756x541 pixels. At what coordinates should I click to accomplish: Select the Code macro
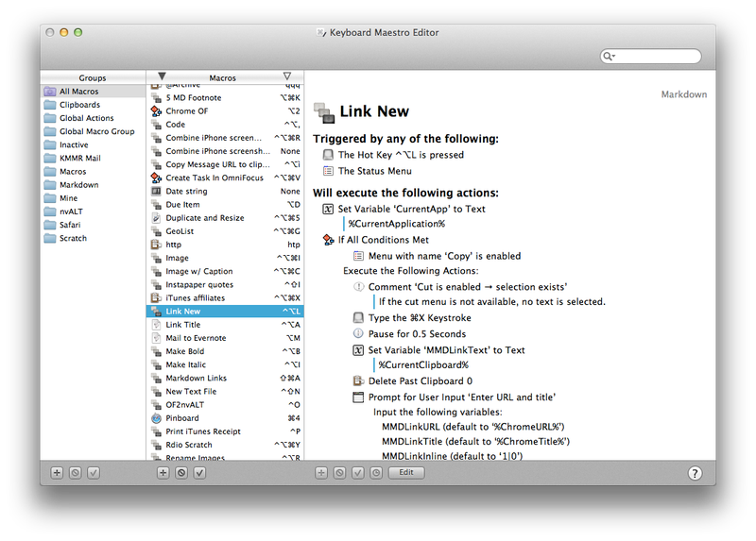[x=225, y=125]
